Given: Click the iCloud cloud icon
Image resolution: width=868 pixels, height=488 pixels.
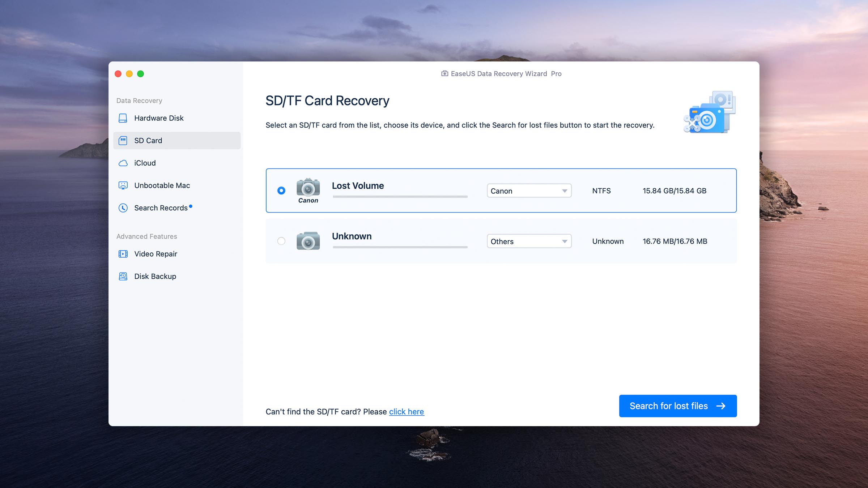Looking at the screenshot, I should 123,163.
